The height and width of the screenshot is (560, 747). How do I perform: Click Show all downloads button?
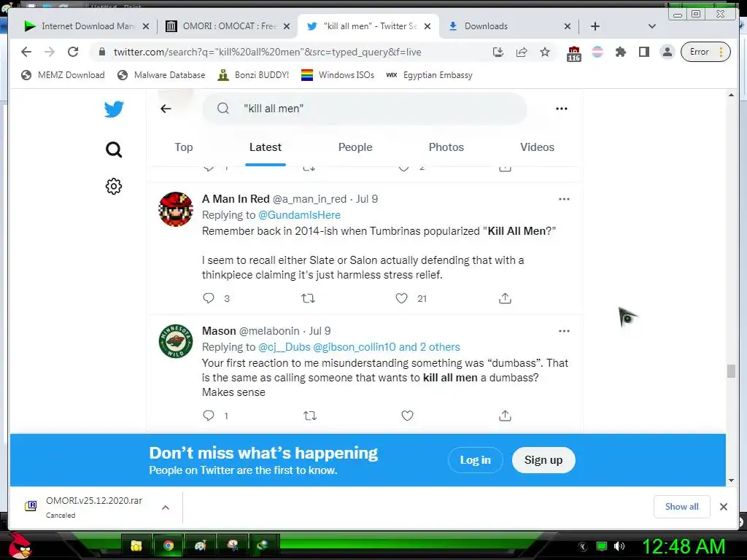point(682,507)
